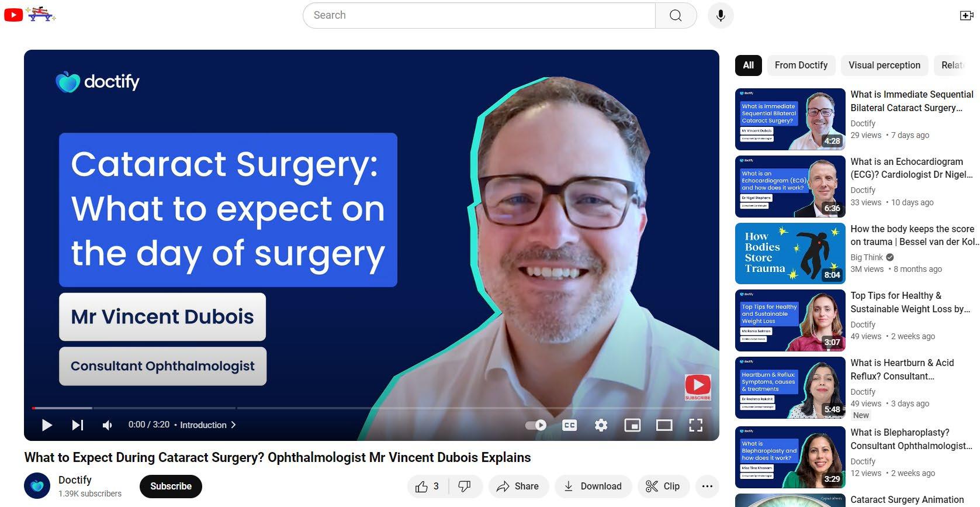Open the more actions ellipsis menu

707,486
